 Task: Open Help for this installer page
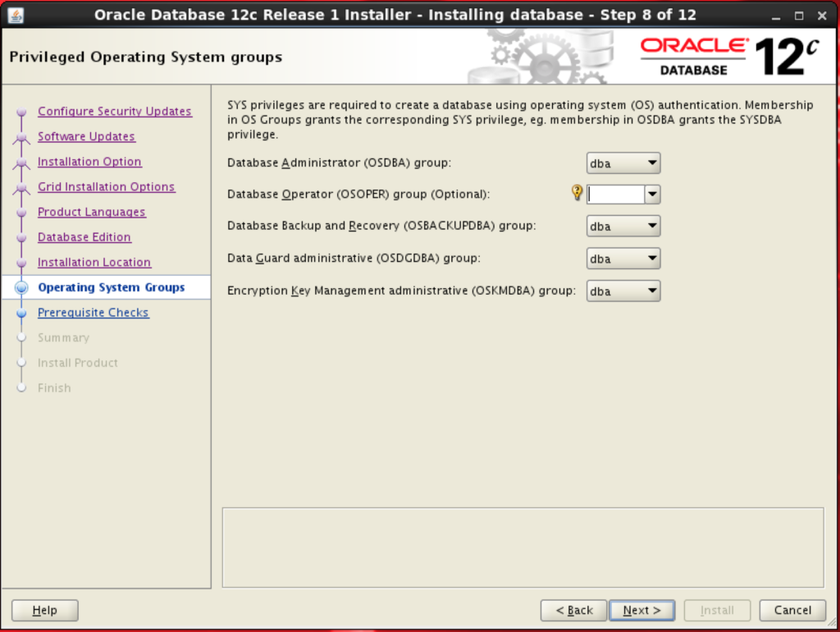(x=45, y=610)
